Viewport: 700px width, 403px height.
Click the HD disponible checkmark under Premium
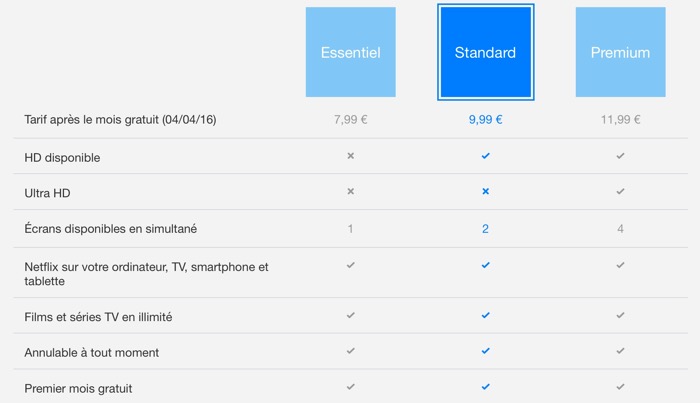[x=620, y=157]
